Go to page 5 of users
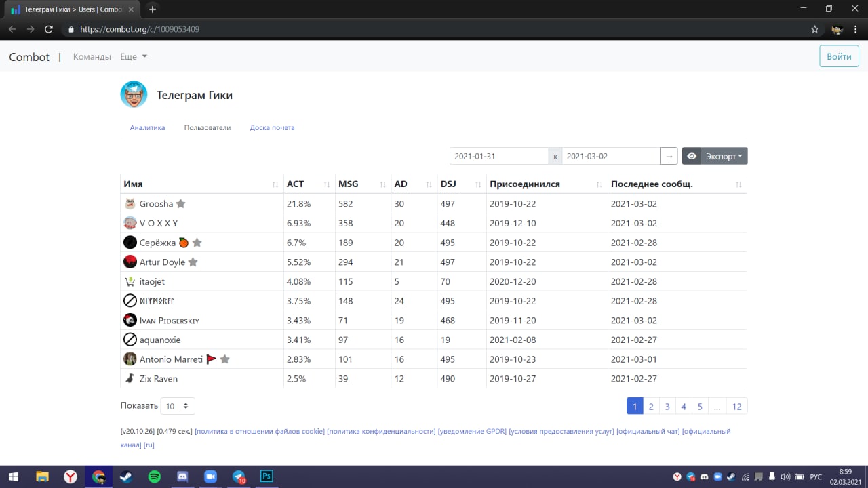Image resolution: width=868 pixels, height=488 pixels. pyautogui.click(x=700, y=406)
